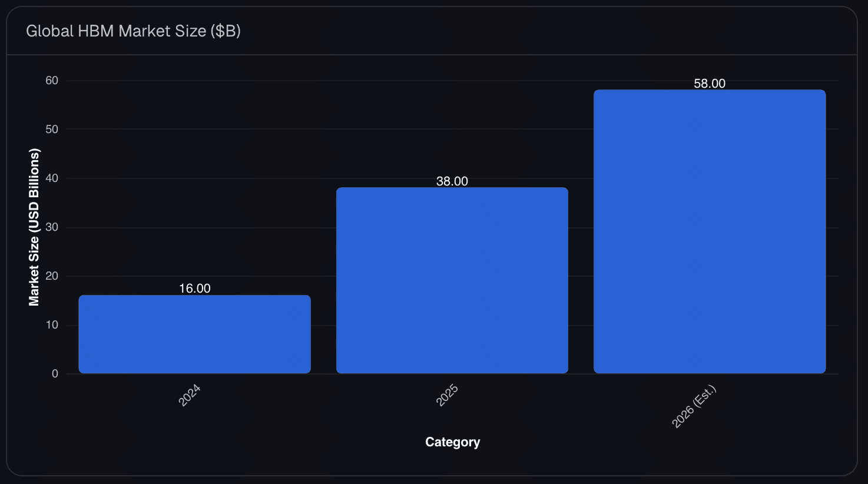
Task: Click the 2025 market size bar
Action: 452,280
